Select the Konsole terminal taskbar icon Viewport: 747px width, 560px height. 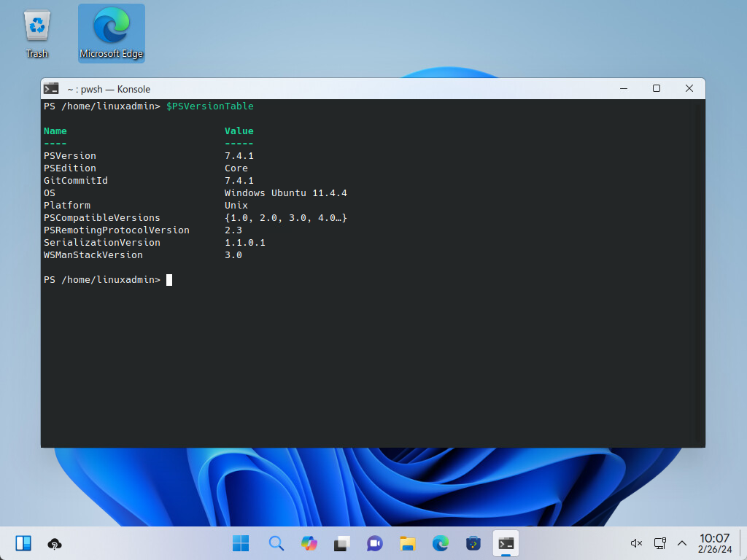(x=506, y=543)
